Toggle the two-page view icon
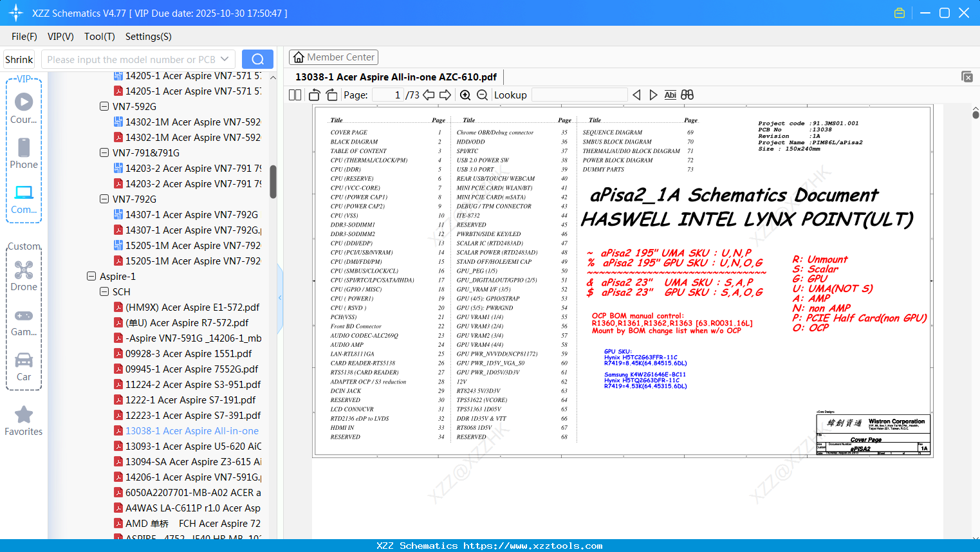Screen dimensions: 980x552 295,95
